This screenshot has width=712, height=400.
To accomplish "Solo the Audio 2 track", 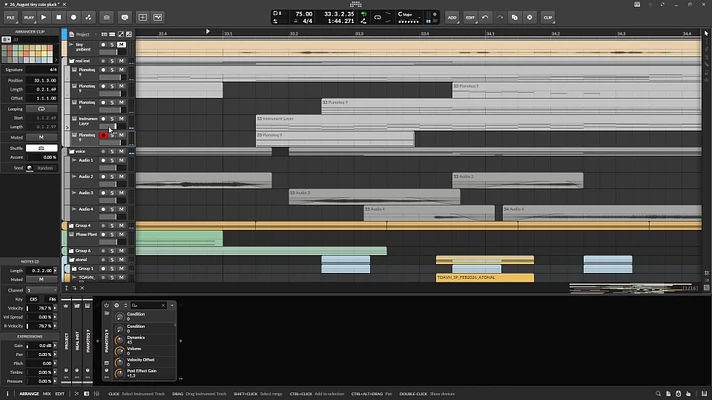I will pos(112,177).
